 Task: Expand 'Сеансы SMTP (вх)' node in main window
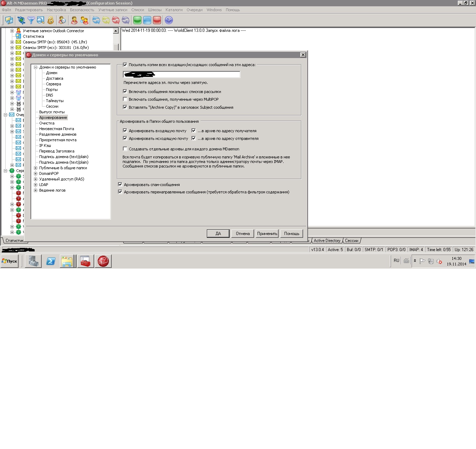point(12,42)
